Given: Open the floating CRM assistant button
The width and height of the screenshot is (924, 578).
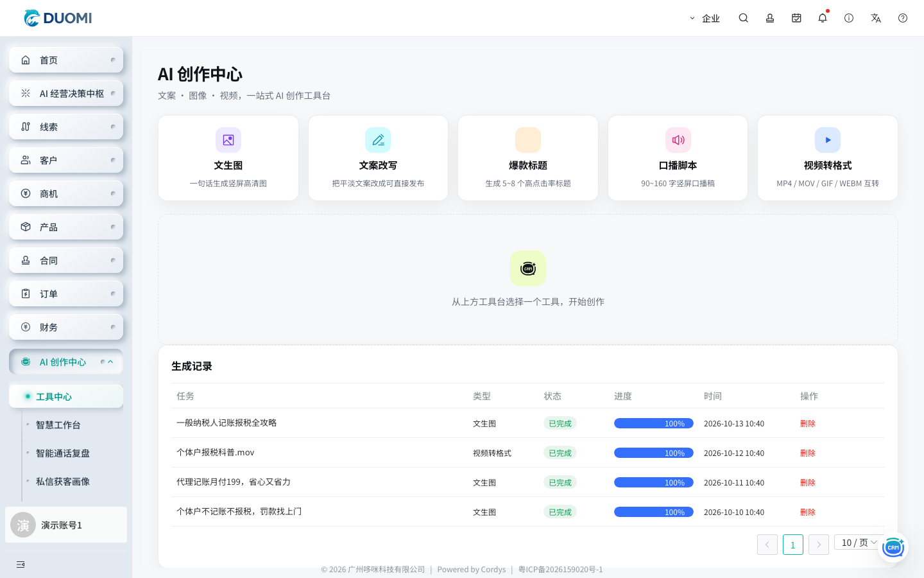Looking at the screenshot, I should pyautogui.click(x=893, y=547).
